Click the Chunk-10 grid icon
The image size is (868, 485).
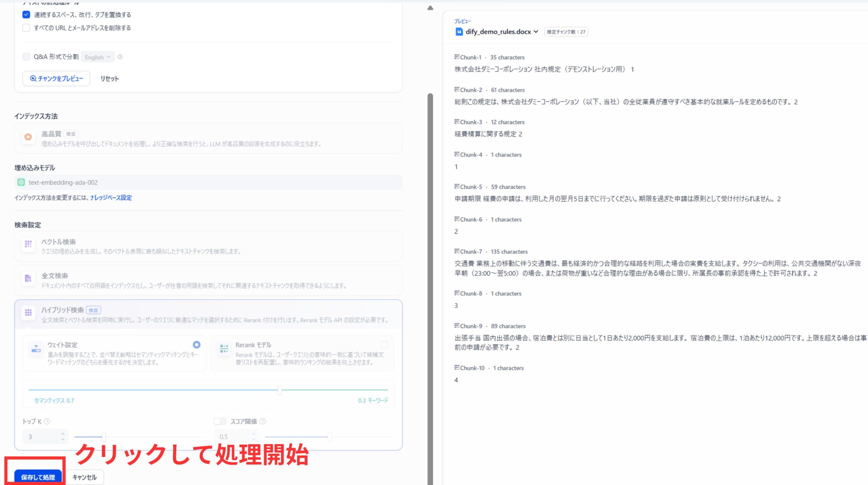[457, 368]
